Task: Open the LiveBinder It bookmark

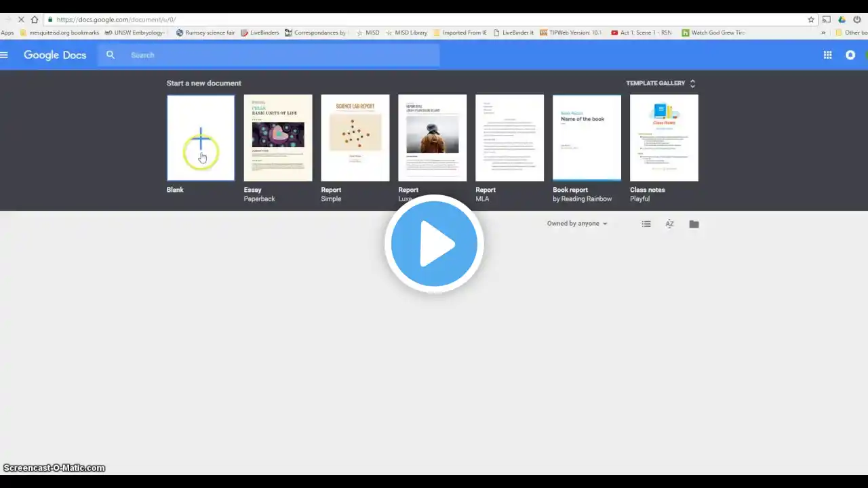Action: tap(513, 33)
